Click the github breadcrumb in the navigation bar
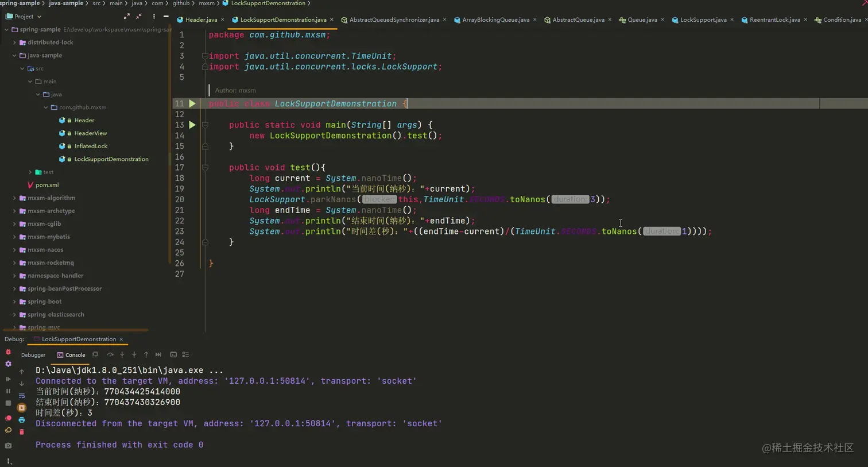This screenshot has width=868, height=467. [181, 3]
